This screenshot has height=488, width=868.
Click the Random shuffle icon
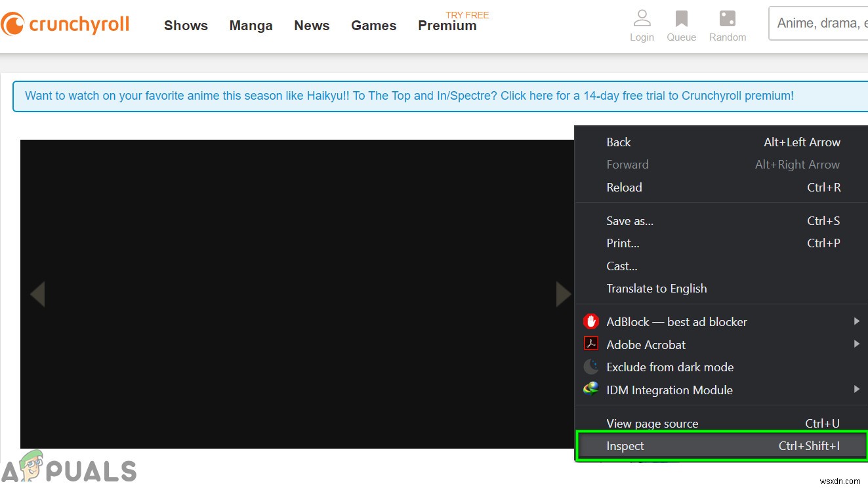click(728, 20)
